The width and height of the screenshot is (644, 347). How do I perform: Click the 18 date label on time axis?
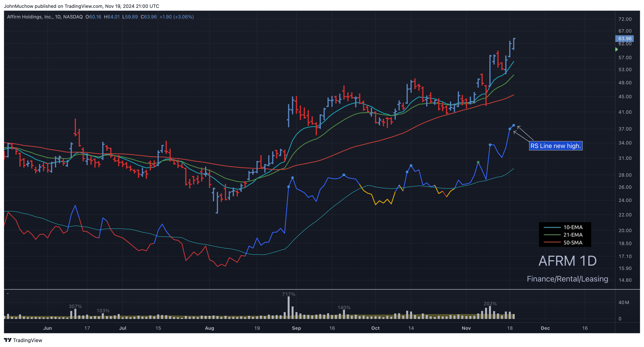click(510, 328)
